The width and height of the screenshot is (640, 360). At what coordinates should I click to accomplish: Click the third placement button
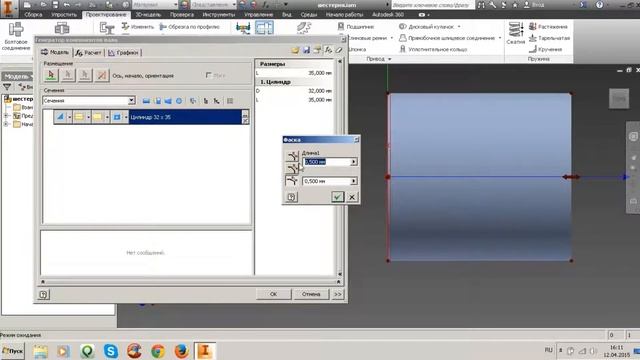(x=85, y=75)
